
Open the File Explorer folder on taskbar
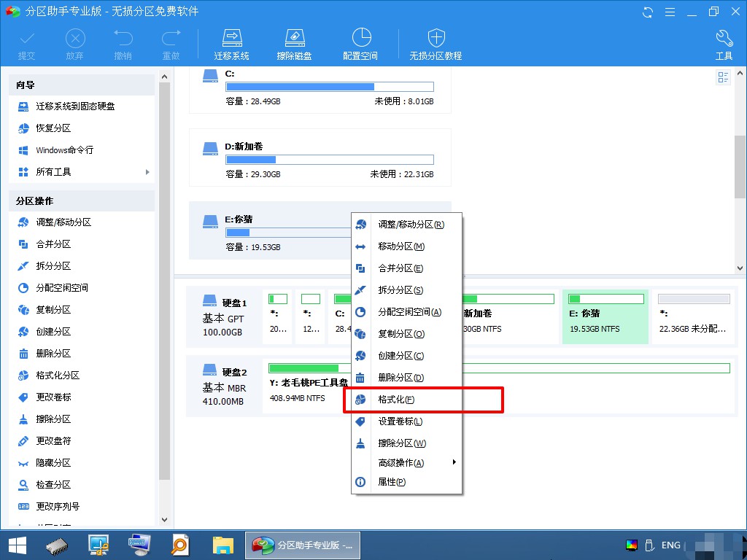click(223, 545)
